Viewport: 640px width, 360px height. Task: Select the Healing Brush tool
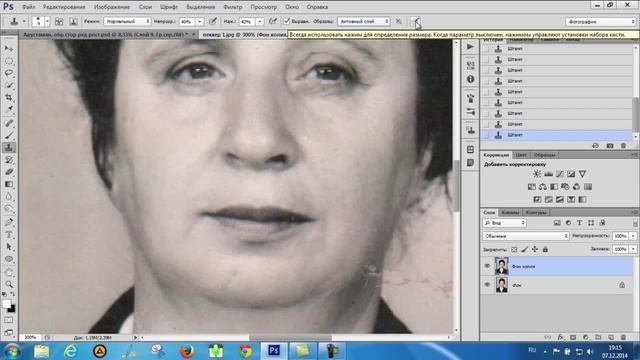pyautogui.click(x=9, y=123)
